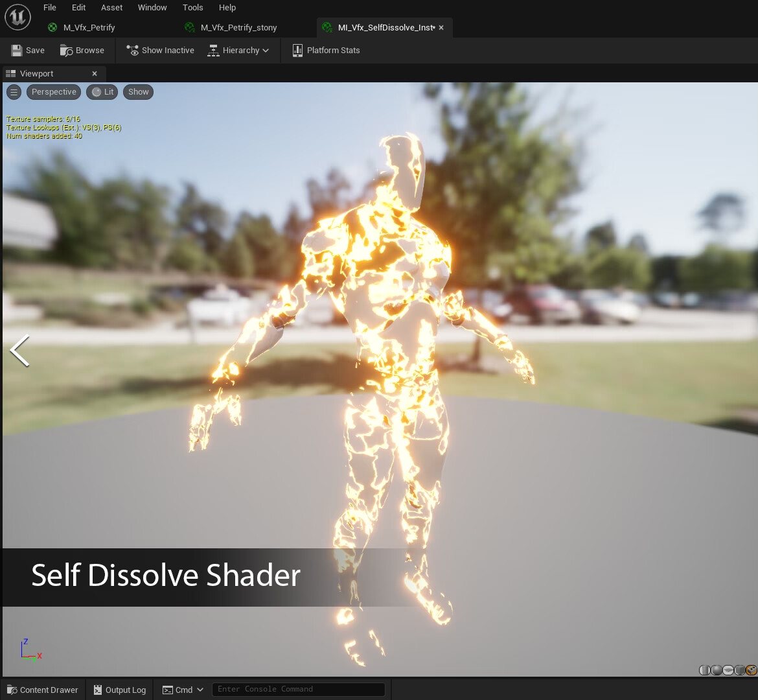Save the material instance
The image size is (758, 700).
coord(28,51)
